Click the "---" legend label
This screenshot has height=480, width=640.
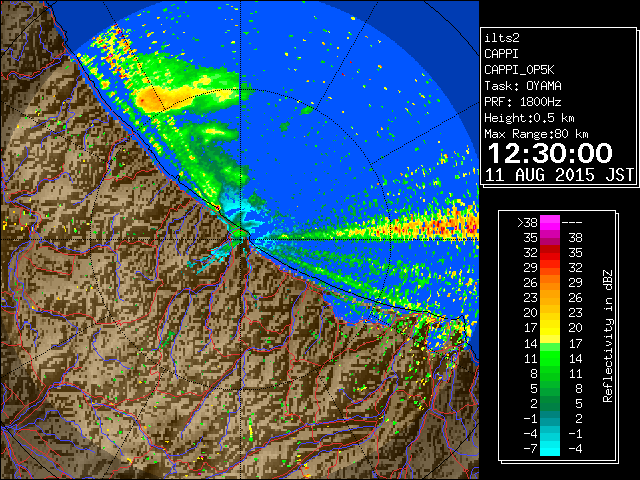click(572, 223)
